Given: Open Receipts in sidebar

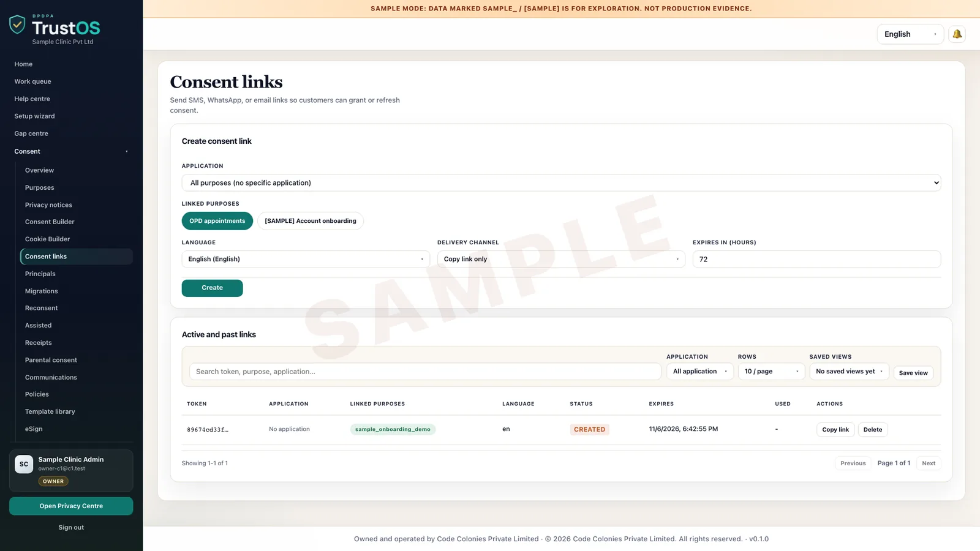Looking at the screenshot, I should click(39, 343).
